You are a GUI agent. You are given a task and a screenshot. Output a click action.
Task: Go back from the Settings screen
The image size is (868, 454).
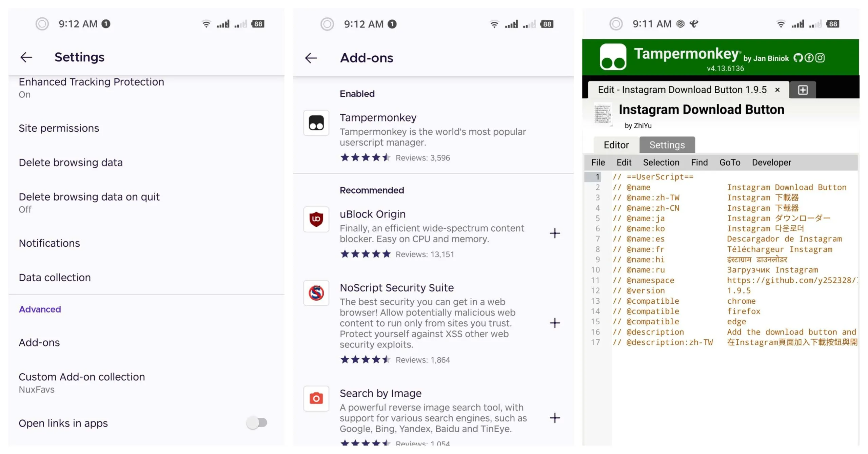26,57
